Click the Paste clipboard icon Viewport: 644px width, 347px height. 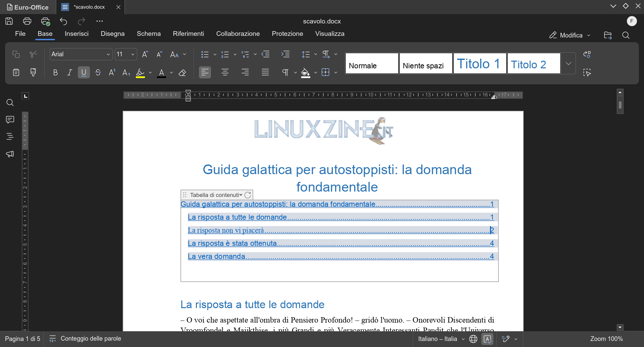point(16,72)
